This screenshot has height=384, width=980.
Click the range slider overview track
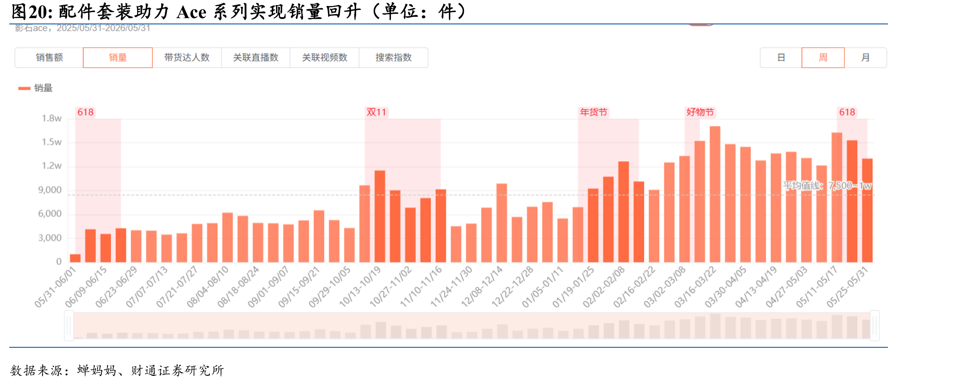[472, 326]
